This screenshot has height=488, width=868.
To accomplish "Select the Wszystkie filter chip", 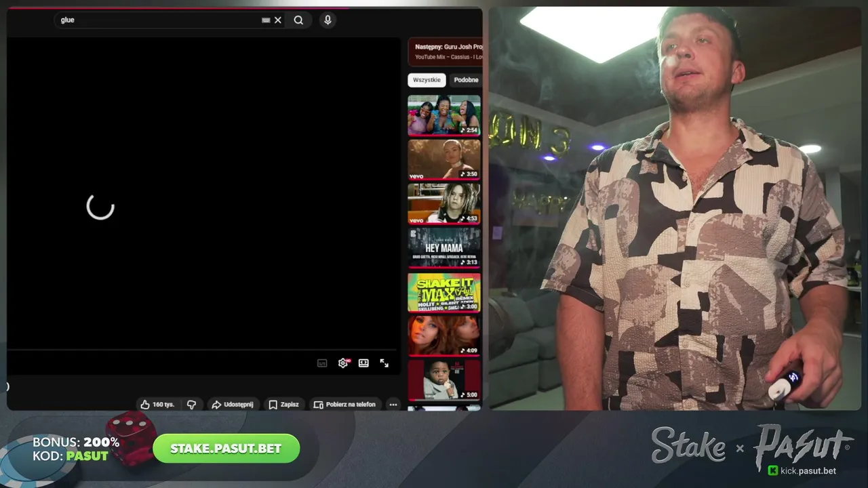I will [427, 80].
